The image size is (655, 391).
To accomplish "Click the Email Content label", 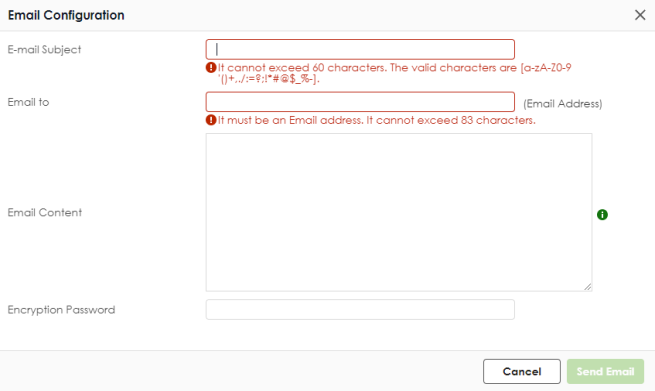I will click(45, 213).
